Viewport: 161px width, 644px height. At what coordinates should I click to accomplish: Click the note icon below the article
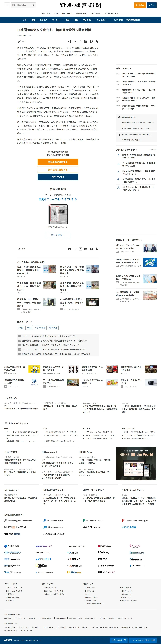(80, 249)
